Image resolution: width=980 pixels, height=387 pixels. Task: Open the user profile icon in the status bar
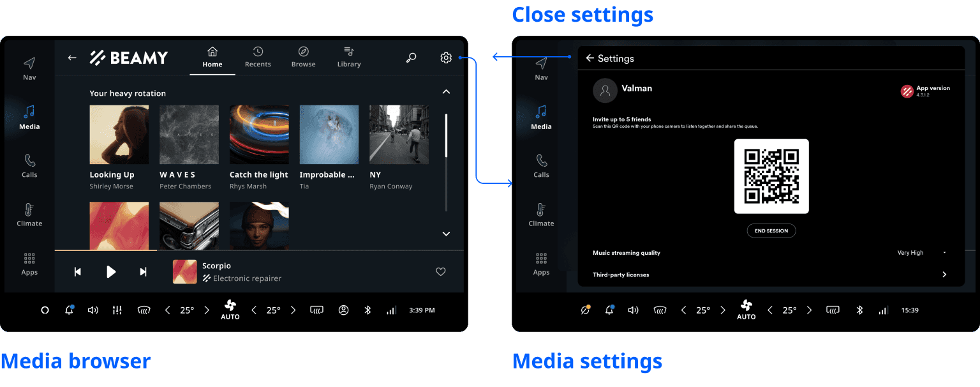(x=344, y=310)
